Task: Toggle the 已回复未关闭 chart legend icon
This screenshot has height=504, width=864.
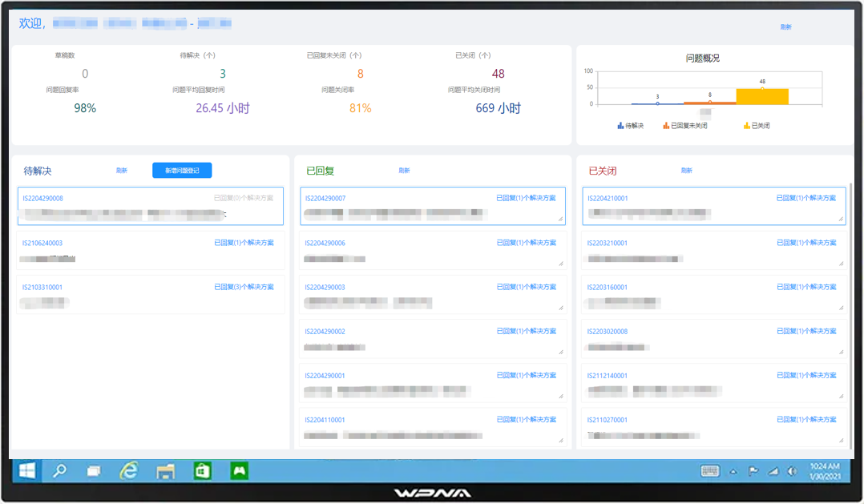Action: click(x=666, y=126)
